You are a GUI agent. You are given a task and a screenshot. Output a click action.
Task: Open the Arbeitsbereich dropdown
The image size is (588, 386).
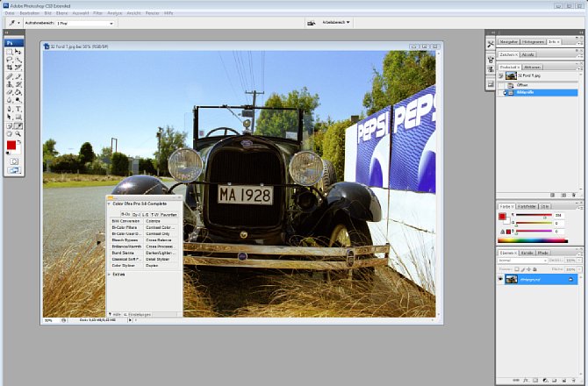coord(336,23)
